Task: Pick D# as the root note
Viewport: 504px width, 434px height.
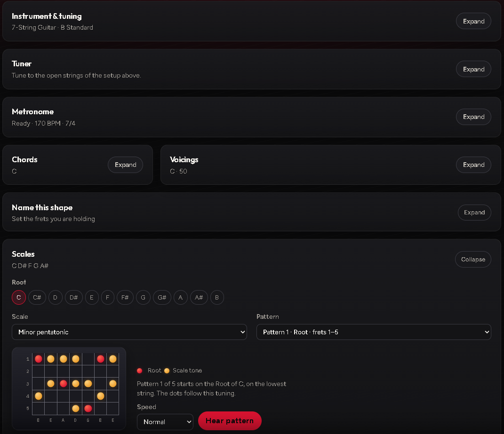Action: point(73,298)
